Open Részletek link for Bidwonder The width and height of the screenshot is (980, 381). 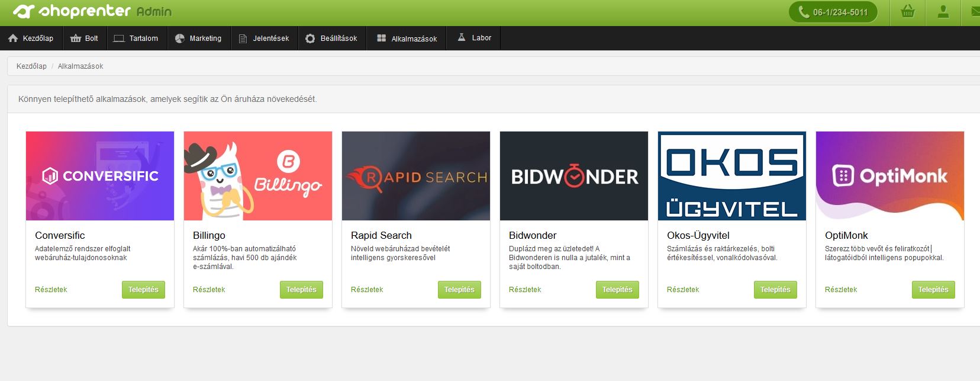pos(525,290)
